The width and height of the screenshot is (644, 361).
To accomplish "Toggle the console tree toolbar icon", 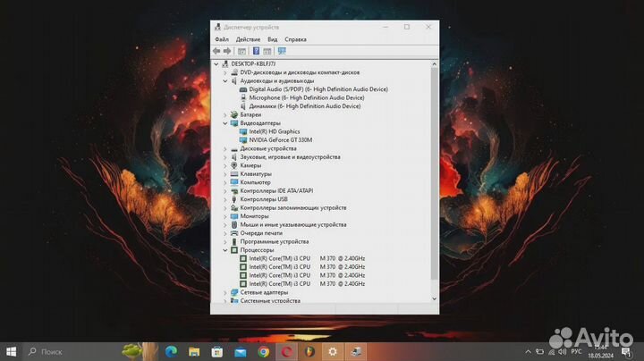I will point(241,51).
